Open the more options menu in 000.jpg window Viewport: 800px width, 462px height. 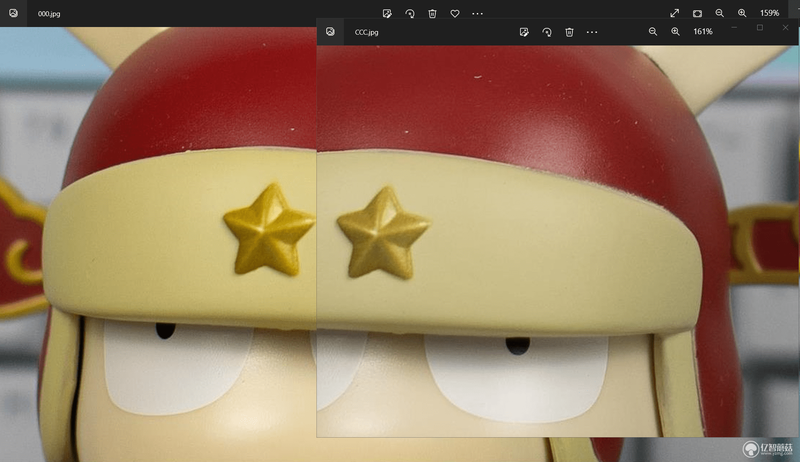point(478,13)
